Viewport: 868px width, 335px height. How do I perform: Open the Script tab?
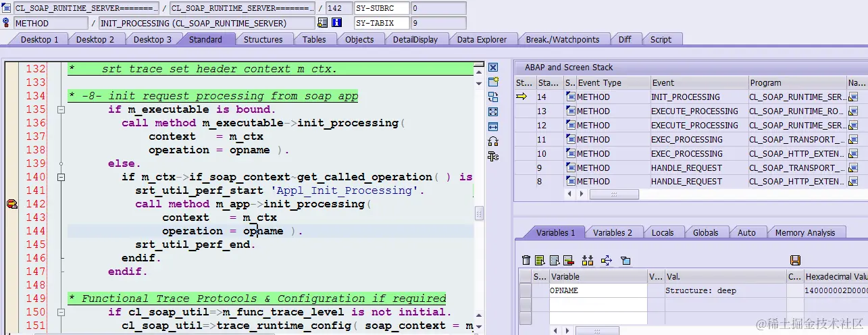[661, 39]
